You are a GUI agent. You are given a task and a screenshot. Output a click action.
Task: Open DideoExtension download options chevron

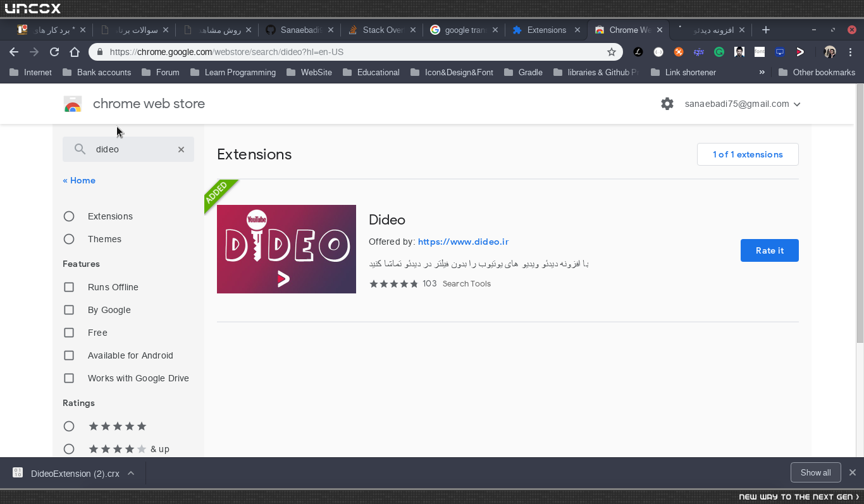pos(131,473)
